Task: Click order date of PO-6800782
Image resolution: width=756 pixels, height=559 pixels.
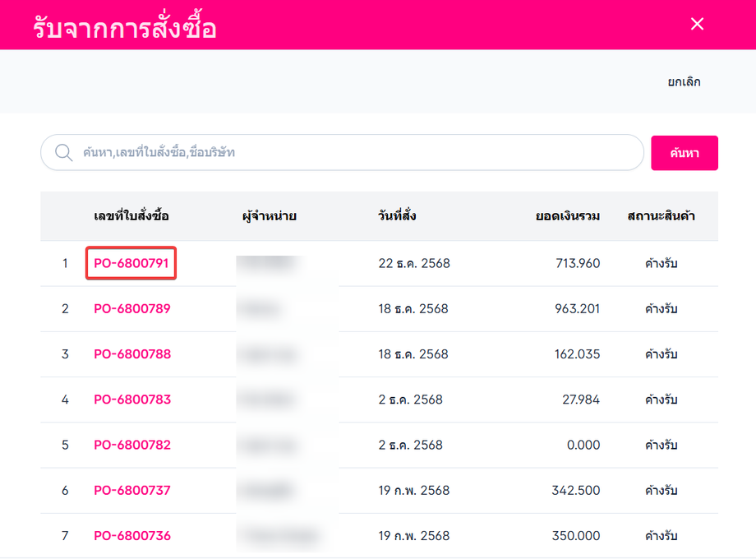Action: pos(410,445)
